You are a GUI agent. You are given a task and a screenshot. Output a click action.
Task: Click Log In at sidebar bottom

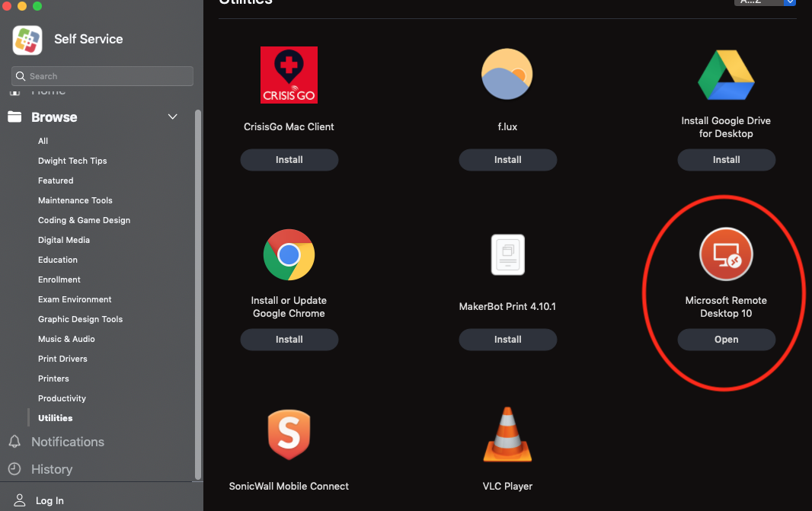pos(50,500)
